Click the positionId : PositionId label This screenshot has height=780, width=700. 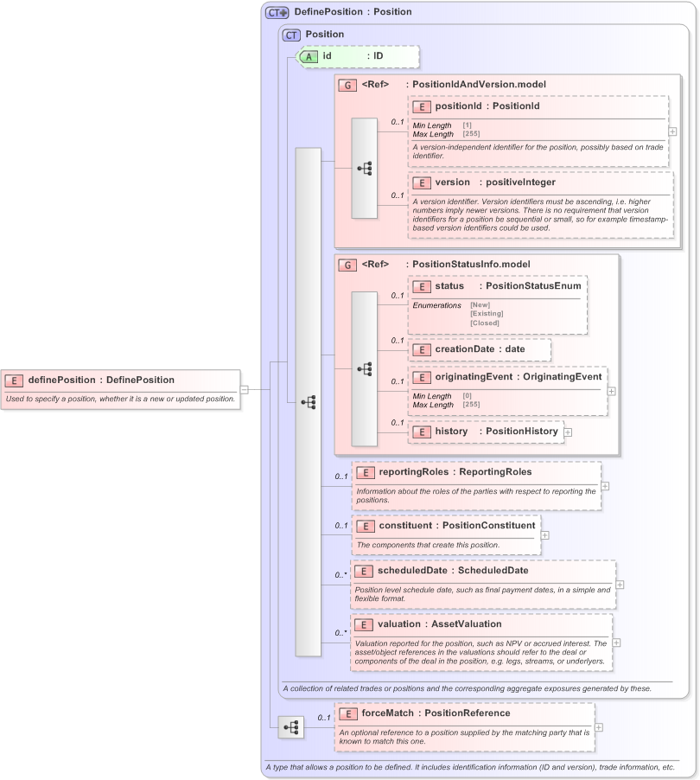click(x=487, y=106)
